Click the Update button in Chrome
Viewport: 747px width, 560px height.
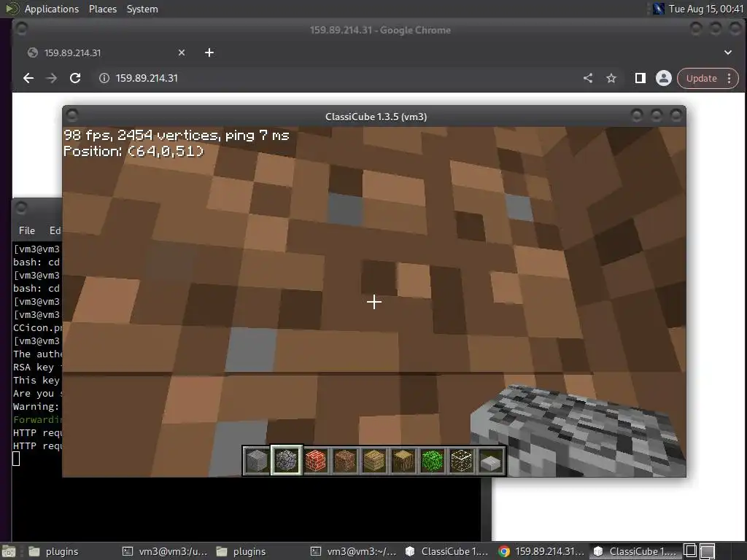[701, 78]
